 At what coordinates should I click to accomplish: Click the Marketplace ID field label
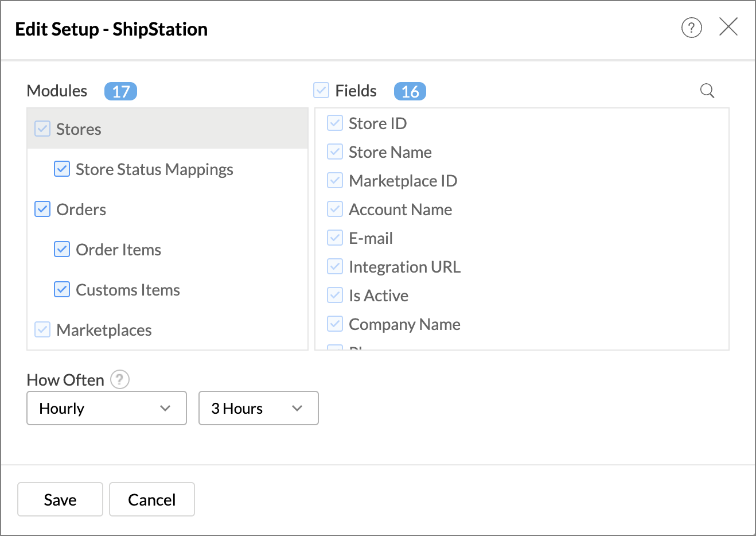pyautogui.click(x=403, y=181)
